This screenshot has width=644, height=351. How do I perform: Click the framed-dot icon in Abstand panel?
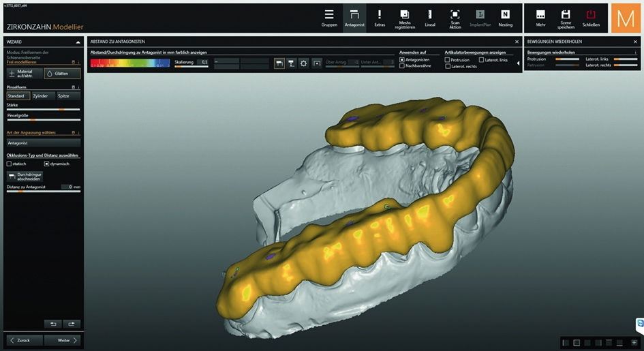pos(317,63)
